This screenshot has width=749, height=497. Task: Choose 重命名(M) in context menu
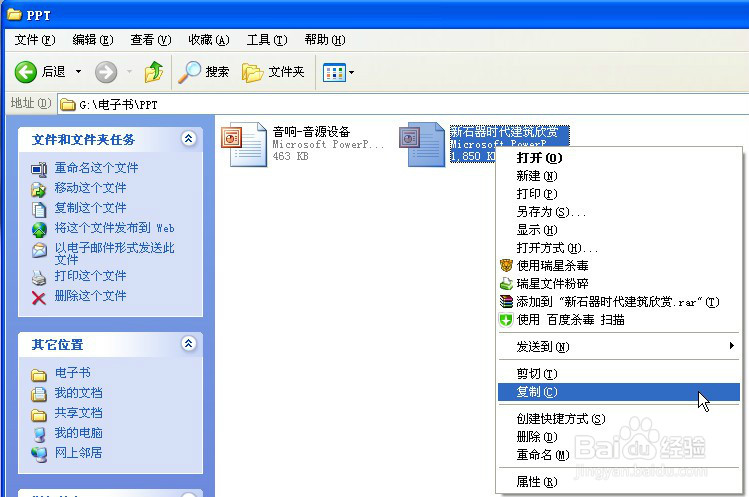point(619,455)
